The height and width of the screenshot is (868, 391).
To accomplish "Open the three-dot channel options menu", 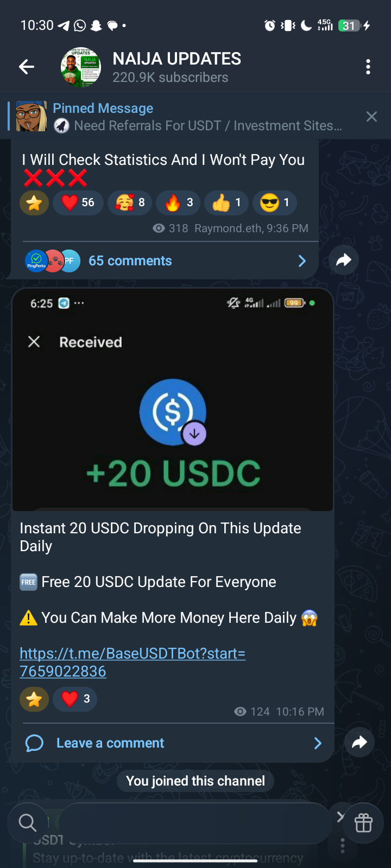I will click(x=368, y=67).
